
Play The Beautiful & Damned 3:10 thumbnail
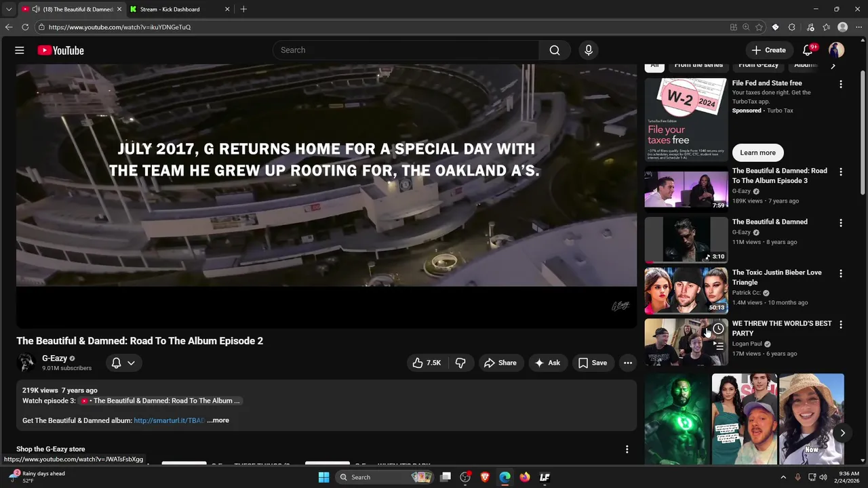686,239
